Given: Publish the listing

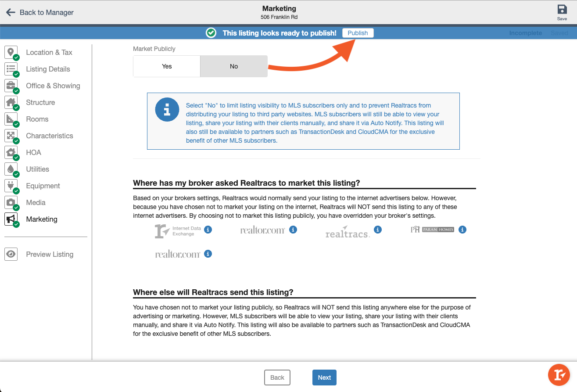Looking at the screenshot, I should pos(358,33).
